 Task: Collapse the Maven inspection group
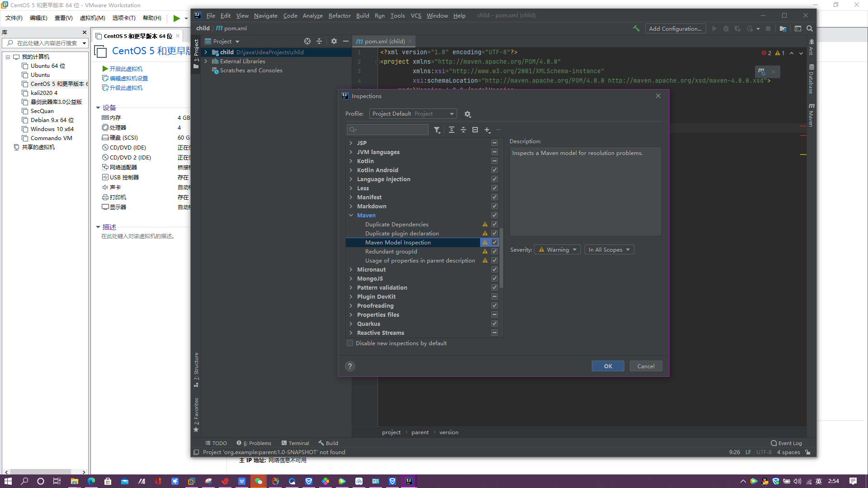pyautogui.click(x=351, y=216)
